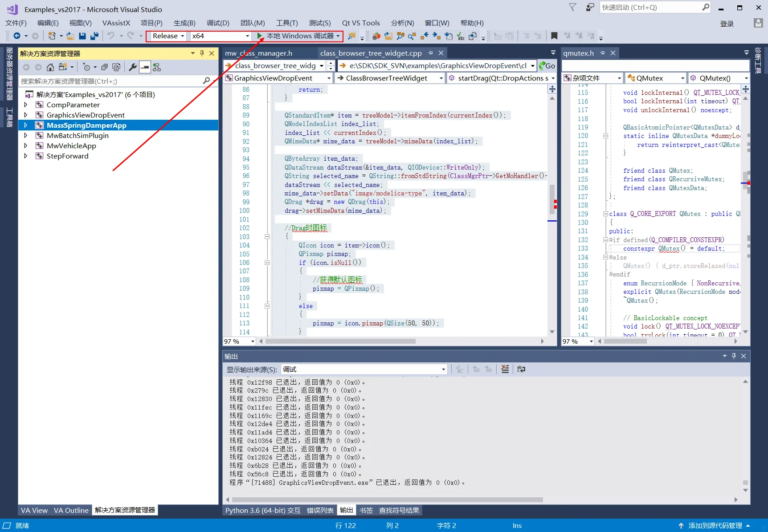This screenshot has width=768, height=532.
Task: Open the VAssistX menu
Action: pos(116,23)
